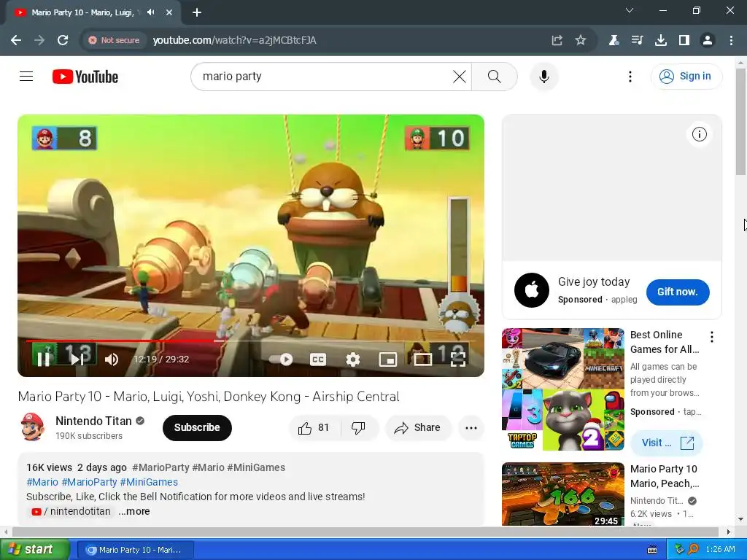Switch to theater mode

(422, 359)
